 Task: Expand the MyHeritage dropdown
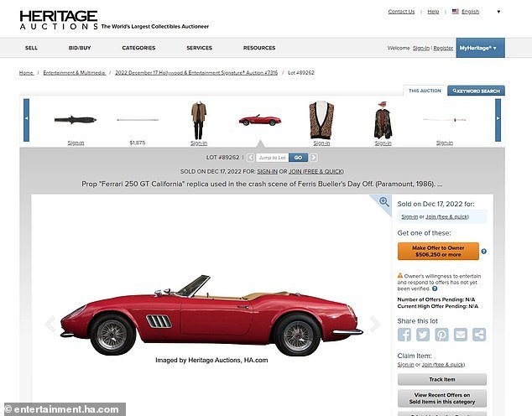coord(480,48)
